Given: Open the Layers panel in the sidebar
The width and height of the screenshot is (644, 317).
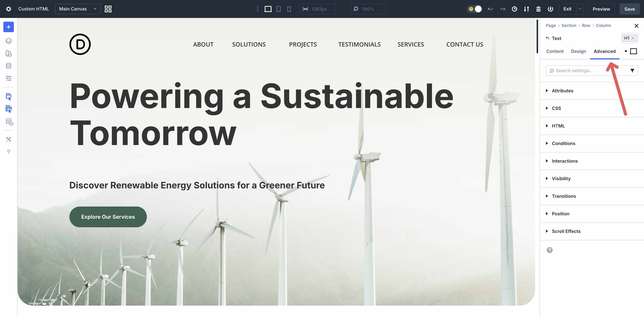Looking at the screenshot, I should coord(8,41).
